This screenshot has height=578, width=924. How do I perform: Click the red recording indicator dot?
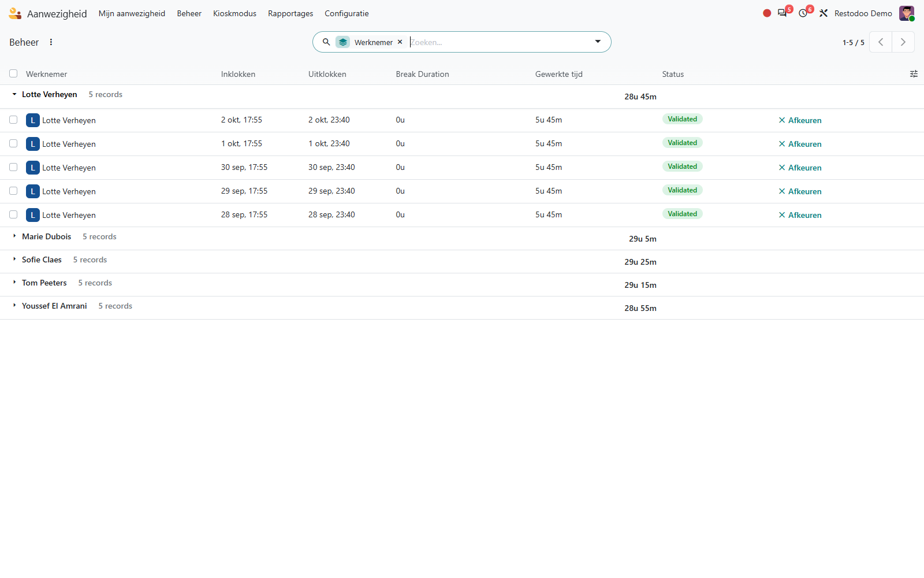767,13
